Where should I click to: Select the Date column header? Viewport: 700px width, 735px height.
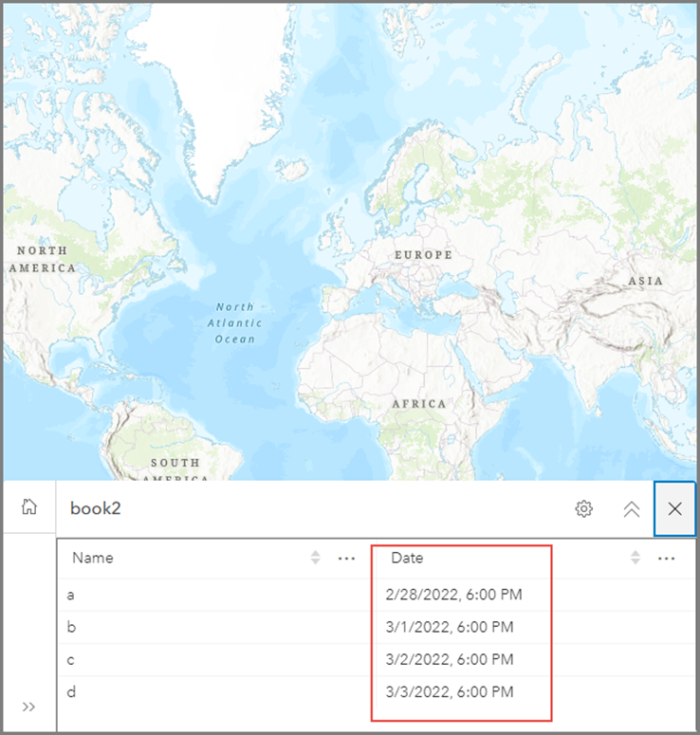tap(407, 558)
